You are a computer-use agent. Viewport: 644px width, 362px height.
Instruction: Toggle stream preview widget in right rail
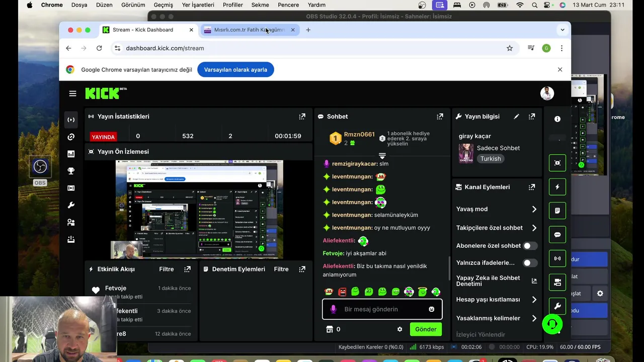pos(557,163)
